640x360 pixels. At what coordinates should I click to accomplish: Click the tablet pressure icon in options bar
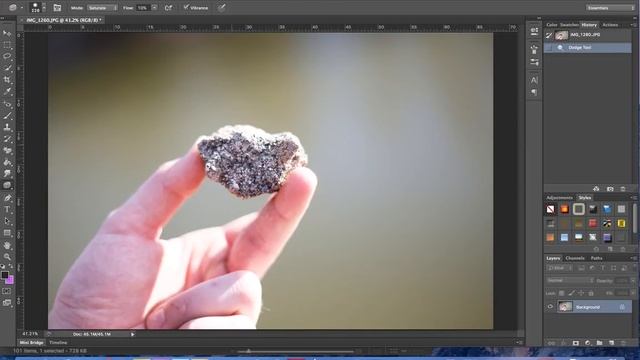pos(221,8)
